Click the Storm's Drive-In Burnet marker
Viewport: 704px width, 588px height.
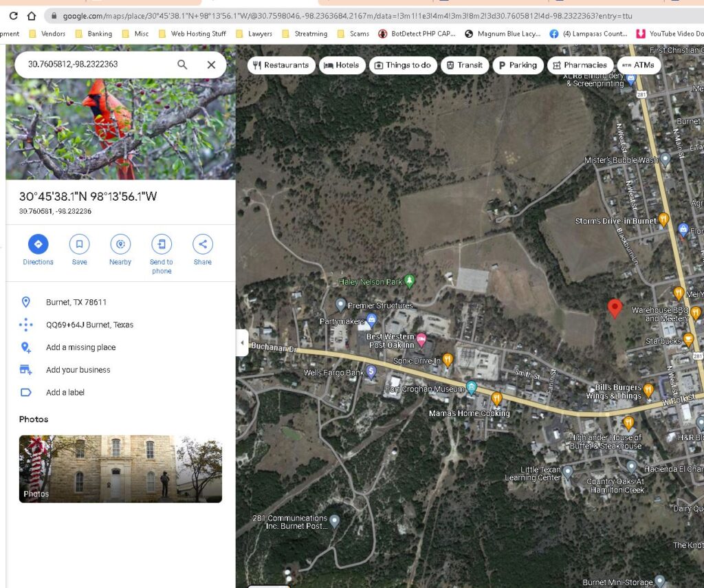click(663, 219)
